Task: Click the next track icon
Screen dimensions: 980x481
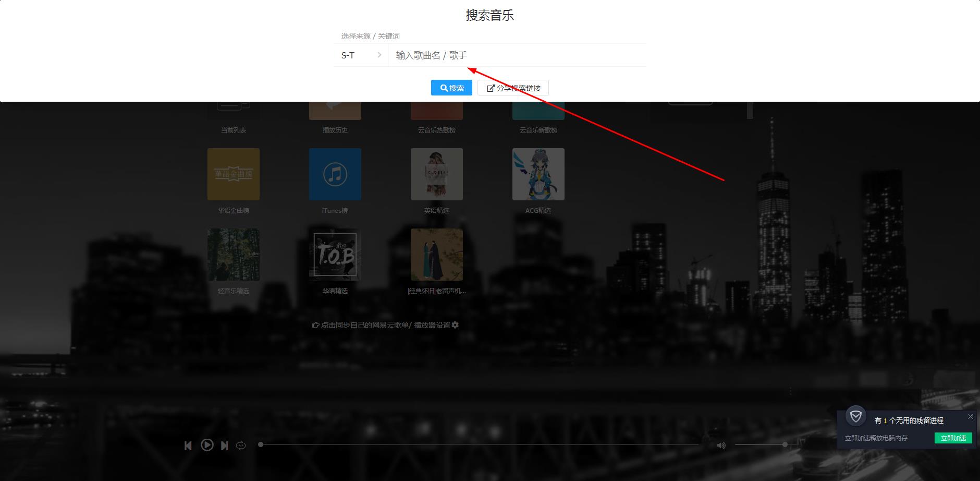Action: click(x=225, y=445)
